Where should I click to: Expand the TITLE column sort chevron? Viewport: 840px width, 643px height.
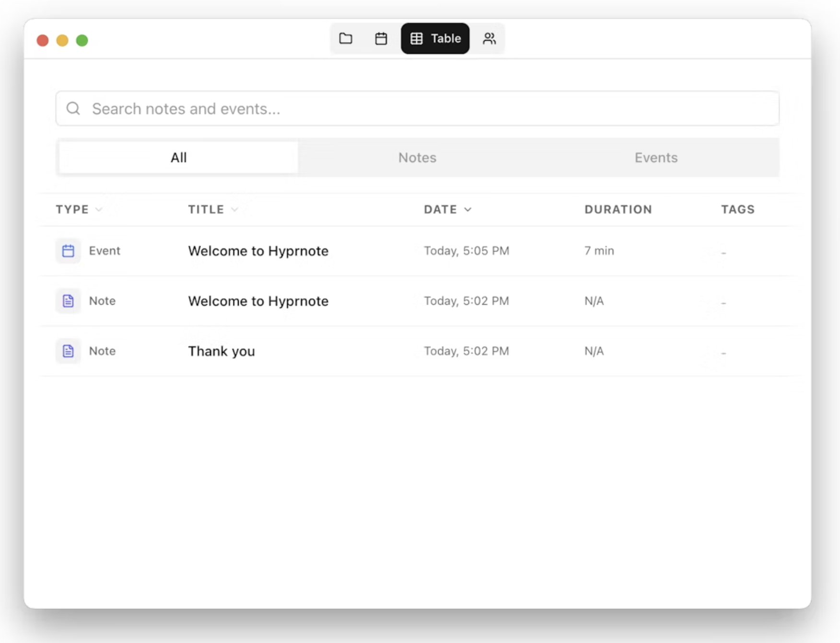[234, 209]
